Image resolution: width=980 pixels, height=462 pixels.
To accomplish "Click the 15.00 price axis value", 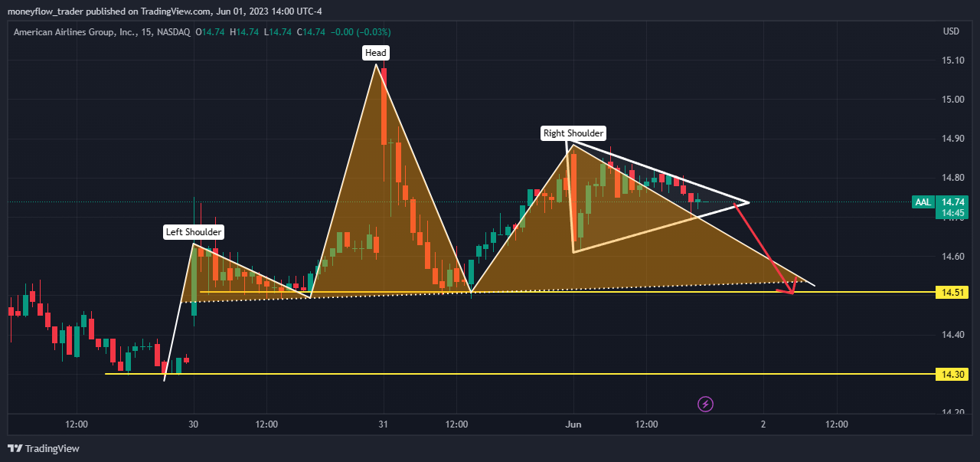I will [953, 100].
